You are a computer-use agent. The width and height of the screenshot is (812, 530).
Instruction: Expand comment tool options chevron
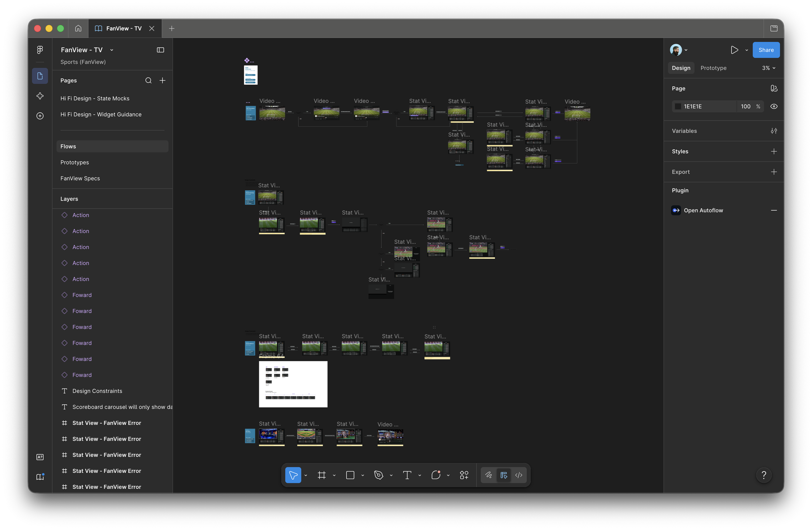tap(448, 475)
